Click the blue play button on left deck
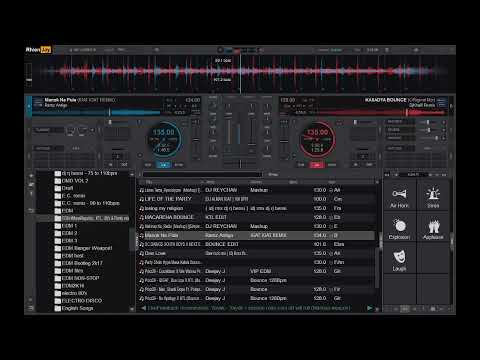 tap(163, 165)
